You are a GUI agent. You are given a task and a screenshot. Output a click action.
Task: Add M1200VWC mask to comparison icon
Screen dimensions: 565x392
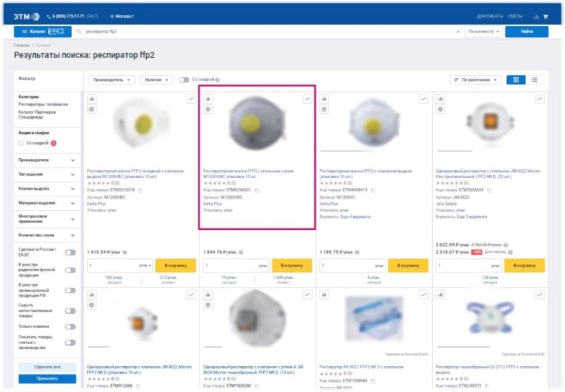(x=208, y=99)
